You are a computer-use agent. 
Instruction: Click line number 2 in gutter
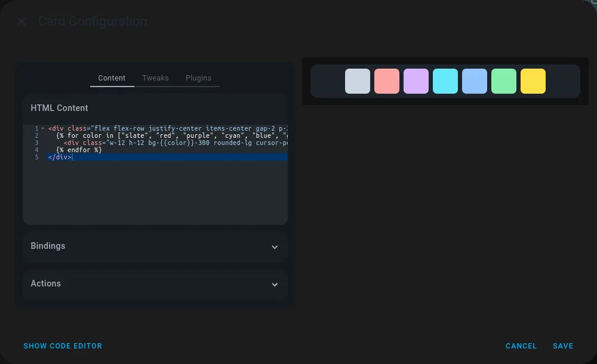pyautogui.click(x=36, y=135)
